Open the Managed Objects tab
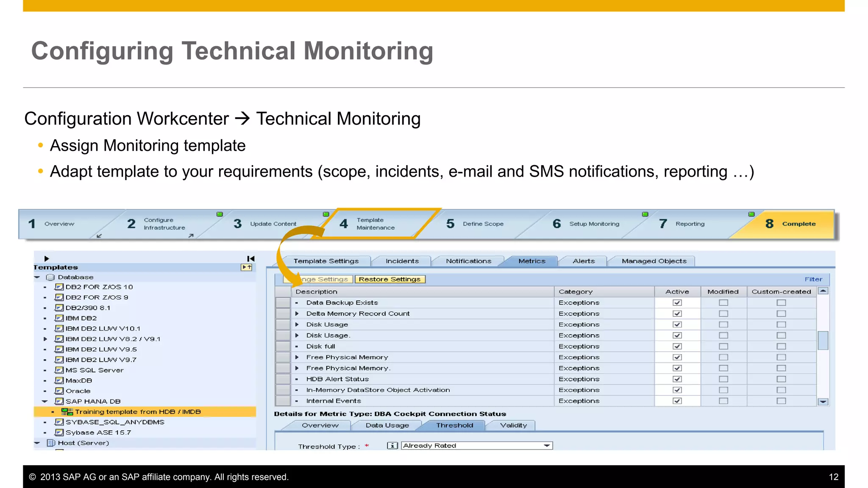This screenshot has height=488, width=868. tap(654, 261)
